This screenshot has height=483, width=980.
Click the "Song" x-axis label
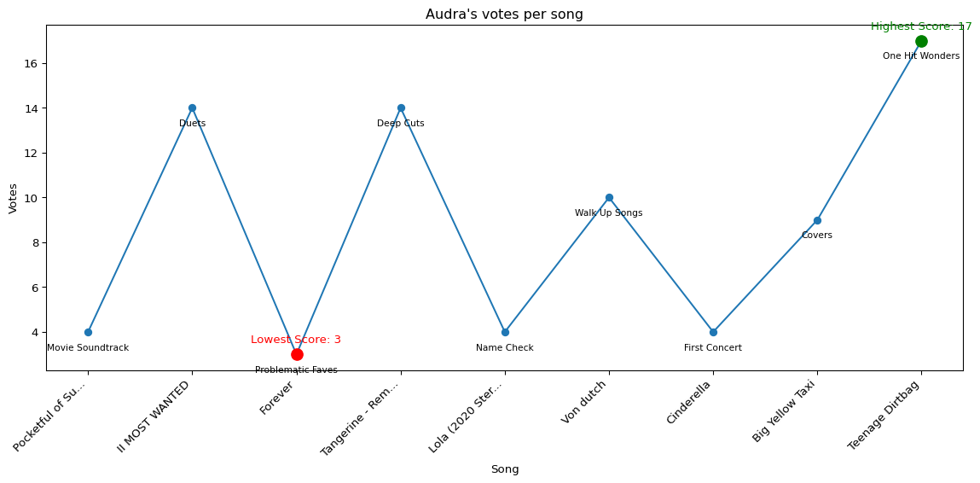(504, 469)
